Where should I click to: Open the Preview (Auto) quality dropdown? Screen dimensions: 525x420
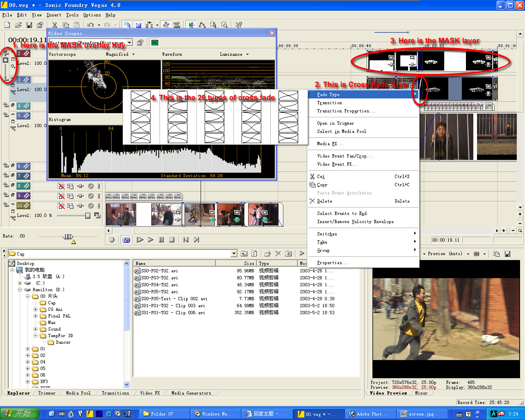coord(468,254)
